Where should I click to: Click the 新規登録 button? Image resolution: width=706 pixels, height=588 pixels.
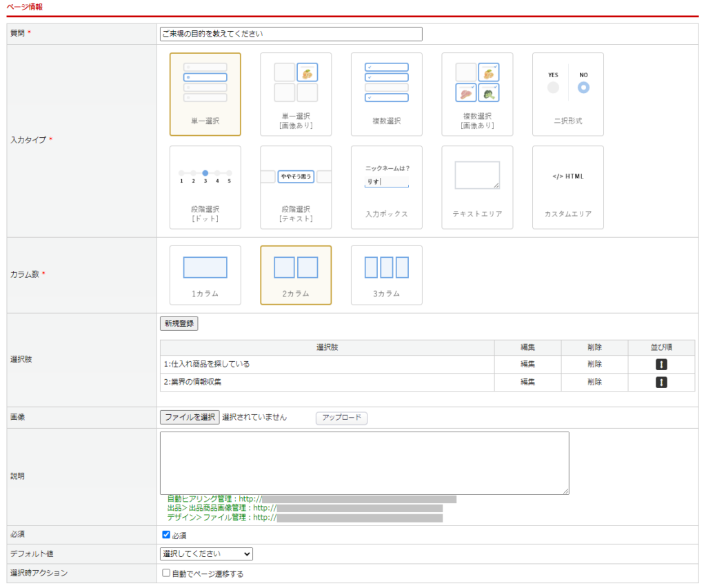click(x=179, y=323)
